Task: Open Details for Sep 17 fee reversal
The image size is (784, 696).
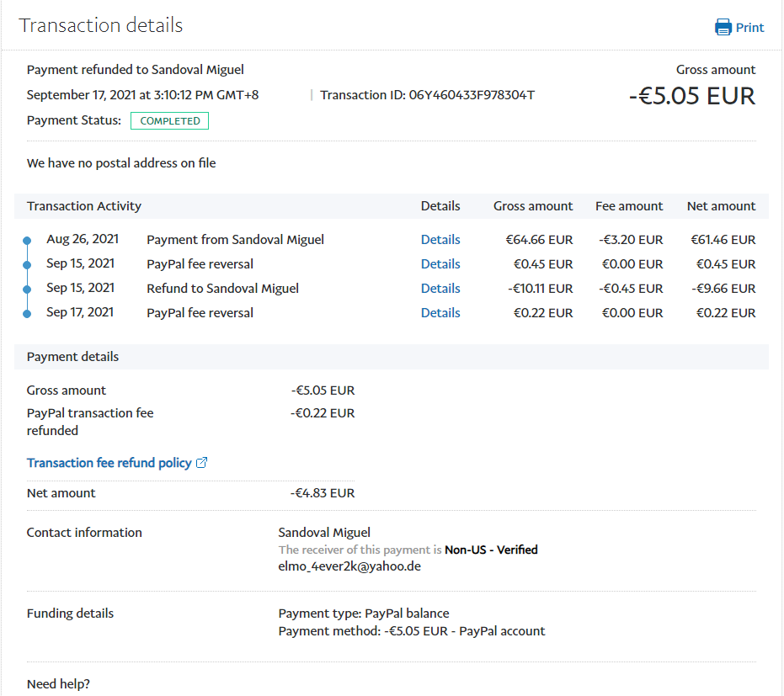Action: (440, 313)
